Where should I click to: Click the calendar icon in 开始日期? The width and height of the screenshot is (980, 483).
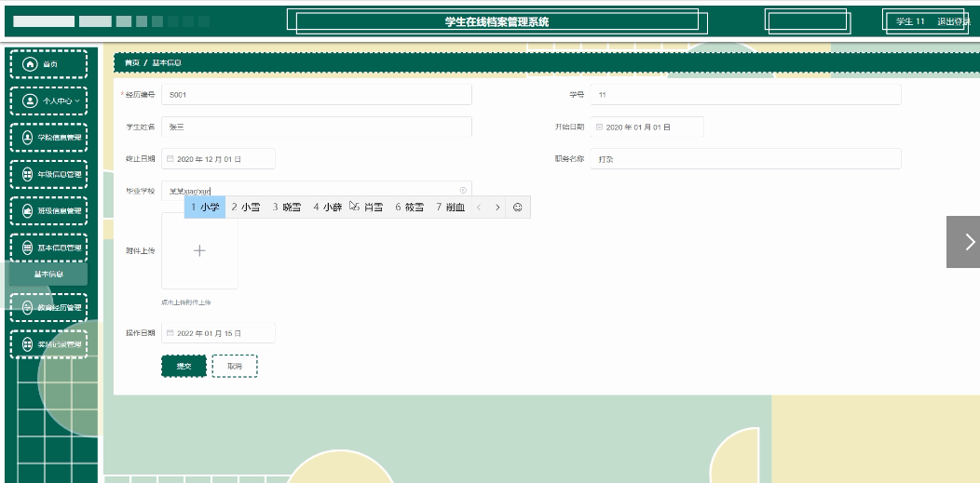pyautogui.click(x=599, y=127)
